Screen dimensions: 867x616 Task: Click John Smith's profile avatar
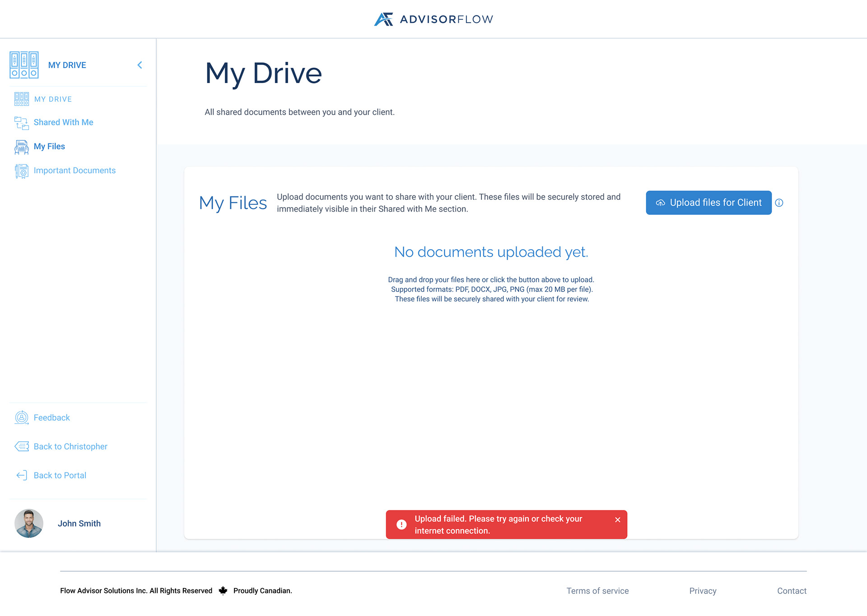pos(29,523)
